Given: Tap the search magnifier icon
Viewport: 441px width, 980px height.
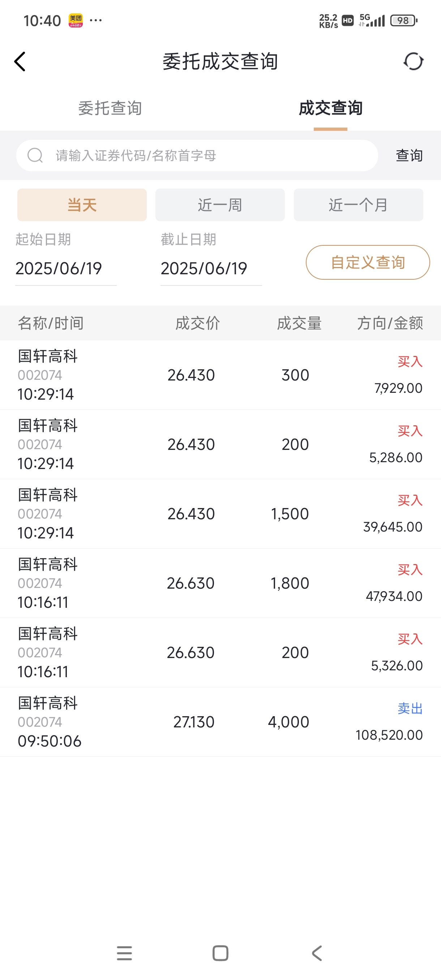Looking at the screenshot, I should click(35, 155).
